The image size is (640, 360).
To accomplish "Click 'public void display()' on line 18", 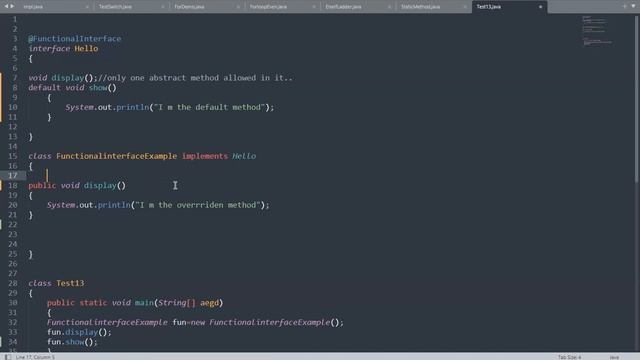I will point(77,185).
